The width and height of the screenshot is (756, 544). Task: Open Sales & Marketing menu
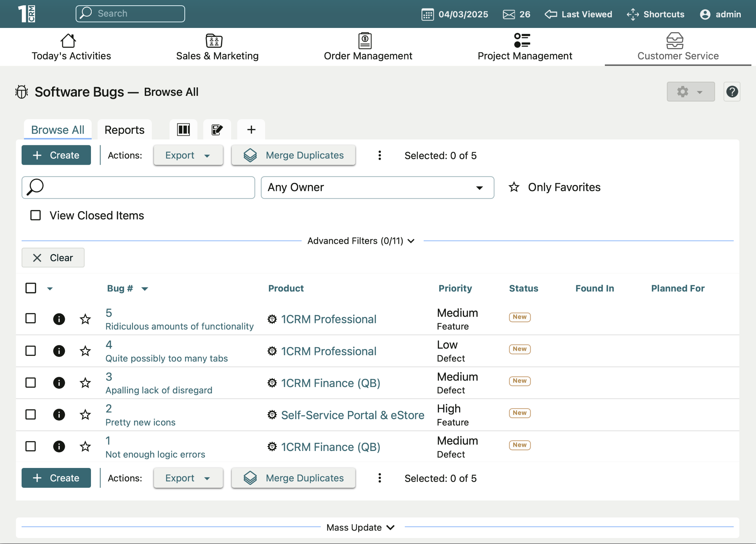(217, 47)
